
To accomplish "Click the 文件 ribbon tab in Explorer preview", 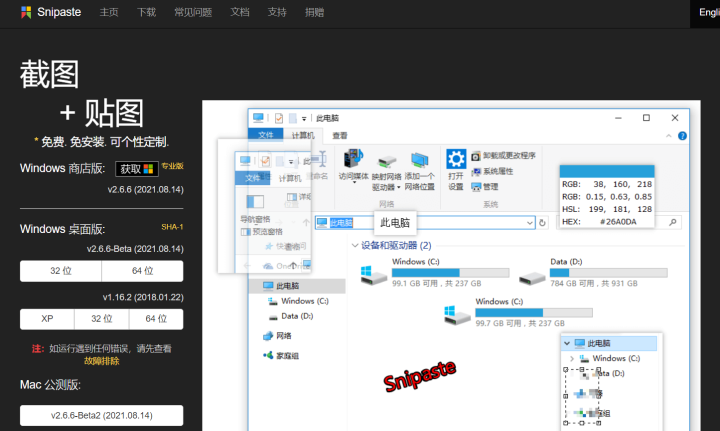I will pos(265,135).
